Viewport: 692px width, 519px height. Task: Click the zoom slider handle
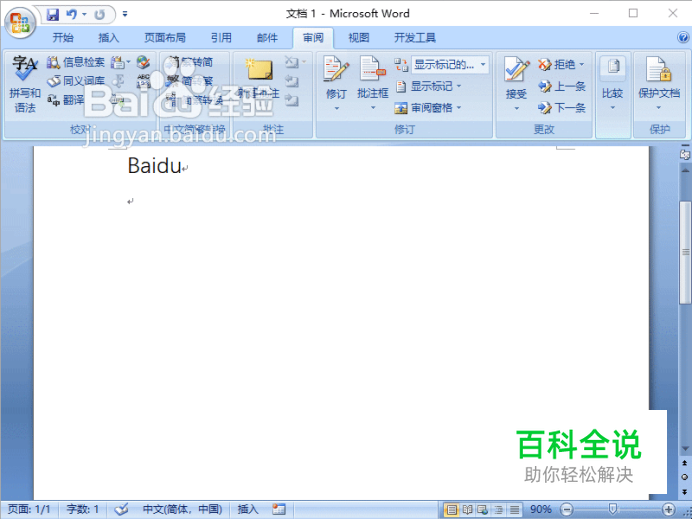click(613, 509)
